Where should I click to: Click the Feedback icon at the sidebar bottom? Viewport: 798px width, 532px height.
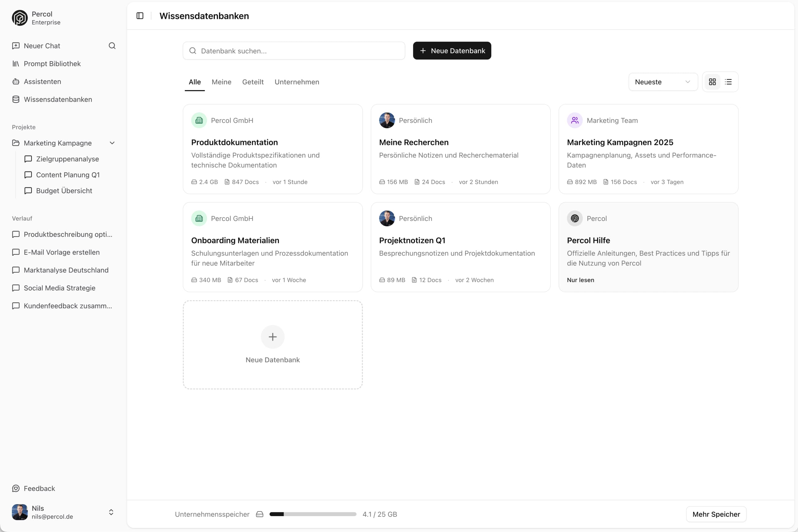click(x=16, y=488)
